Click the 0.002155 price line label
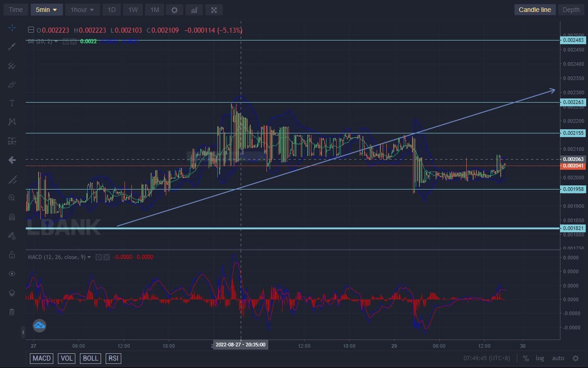 pyautogui.click(x=573, y=133)
